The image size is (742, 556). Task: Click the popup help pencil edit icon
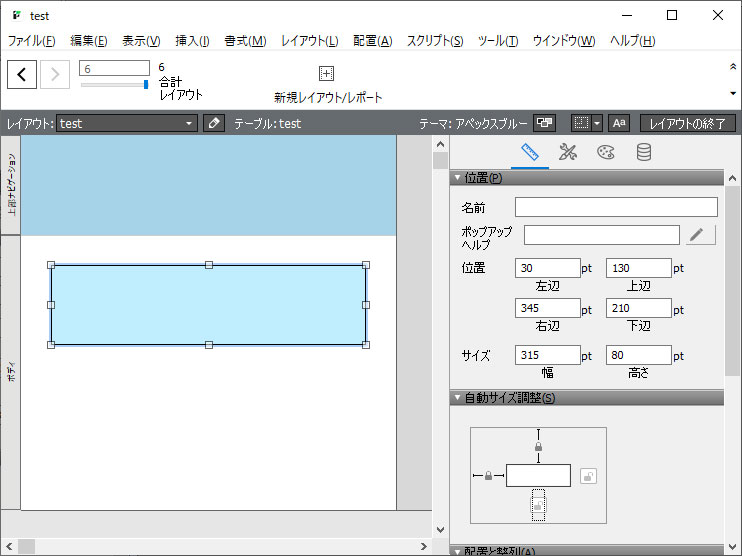(700, 235)
